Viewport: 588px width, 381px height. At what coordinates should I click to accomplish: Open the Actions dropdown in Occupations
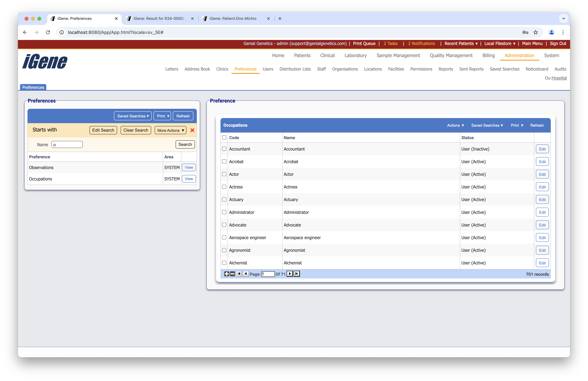455,125
